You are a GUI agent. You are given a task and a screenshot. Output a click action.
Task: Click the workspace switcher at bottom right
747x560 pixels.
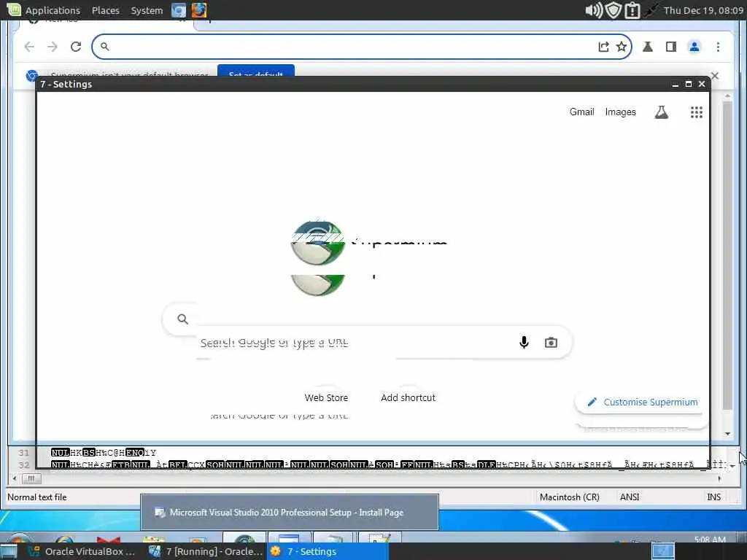coord(662,551)
